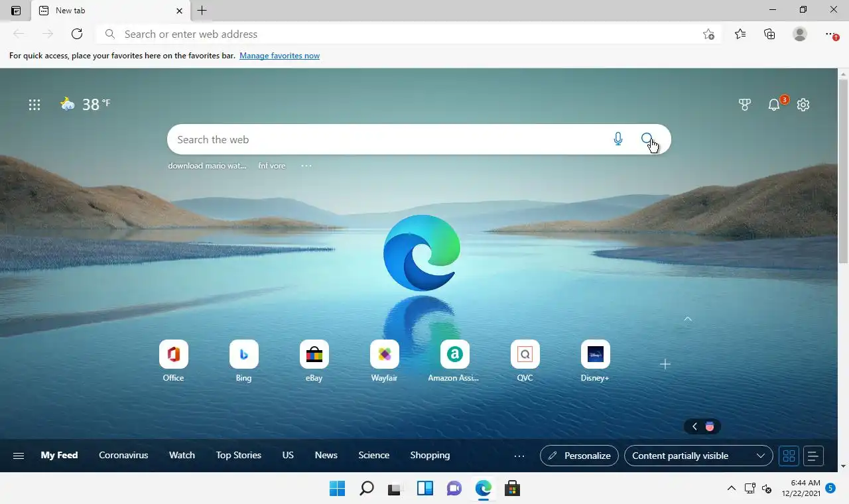Click the page vertical scrollbar thumb
Viewport: 849px width, 504px height.
pyautogui.click(x=844, y=170)
